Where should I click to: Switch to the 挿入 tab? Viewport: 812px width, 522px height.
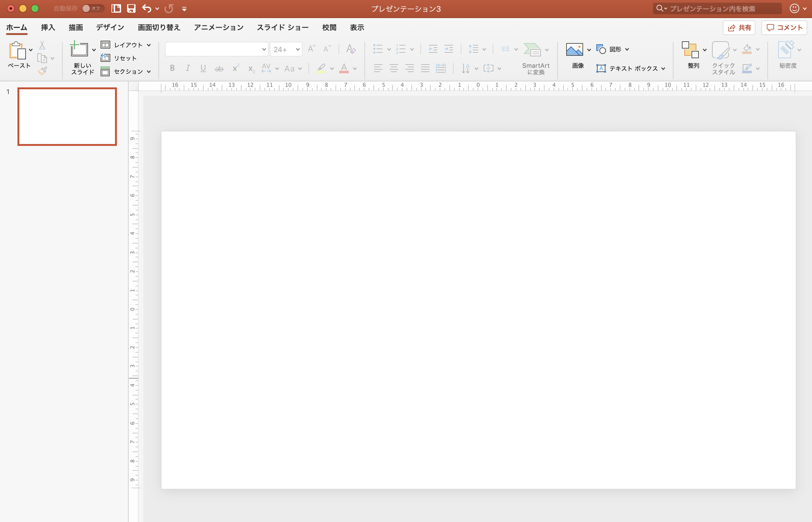coord(48,27)
